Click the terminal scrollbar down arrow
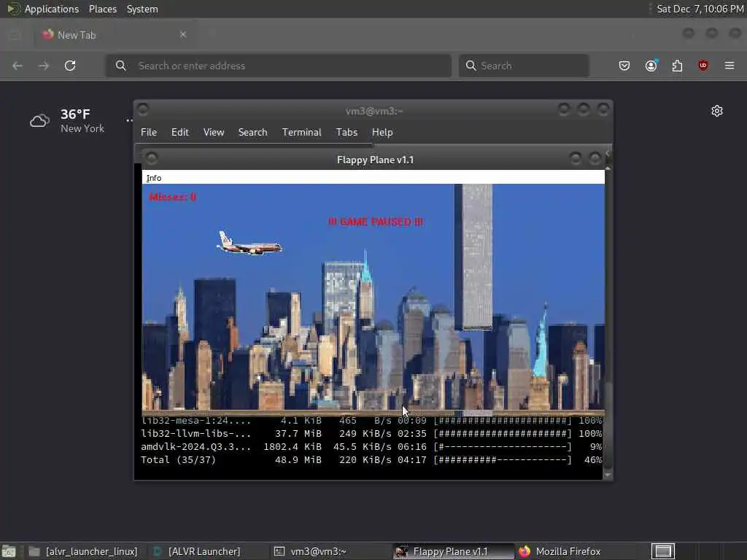The width and height of the screenshot is (747, 560). tap(608, 475)
